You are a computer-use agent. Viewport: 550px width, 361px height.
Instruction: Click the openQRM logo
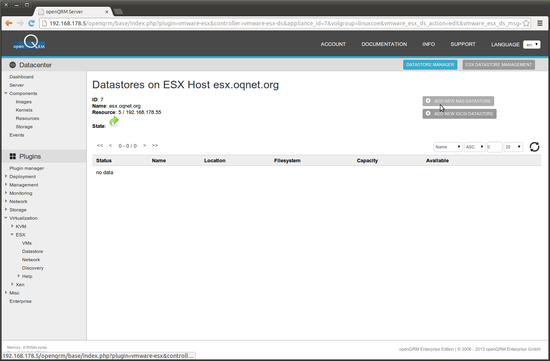29,42
